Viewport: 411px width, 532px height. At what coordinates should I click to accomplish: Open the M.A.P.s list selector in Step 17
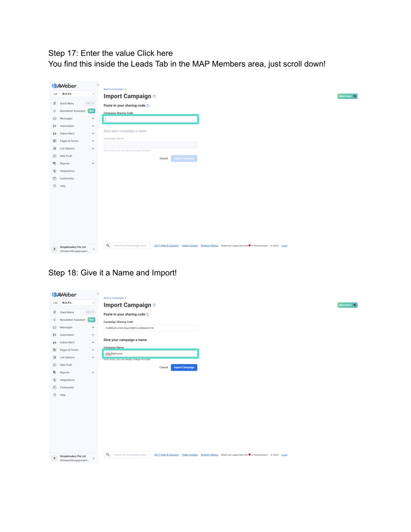click(73, 94)
